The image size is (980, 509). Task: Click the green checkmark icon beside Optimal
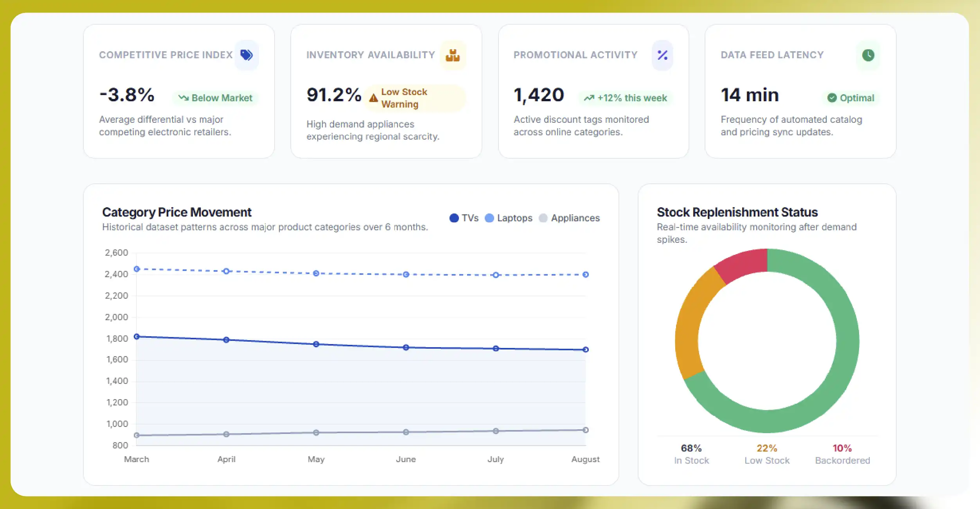coord(832,98)
